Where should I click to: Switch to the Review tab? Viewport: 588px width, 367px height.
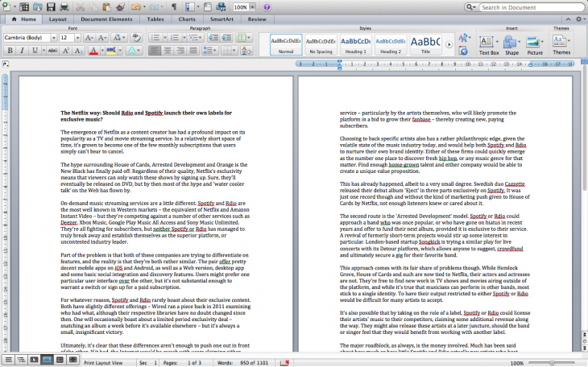pyautogui.click(x=257, y=19)
